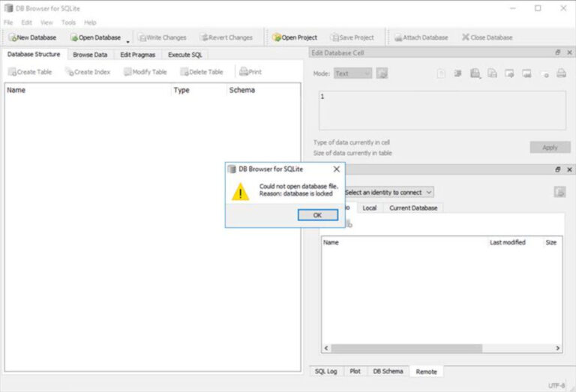
Task: Click the copy icon with dropdown in cell editor
Action: coord(475,73)
